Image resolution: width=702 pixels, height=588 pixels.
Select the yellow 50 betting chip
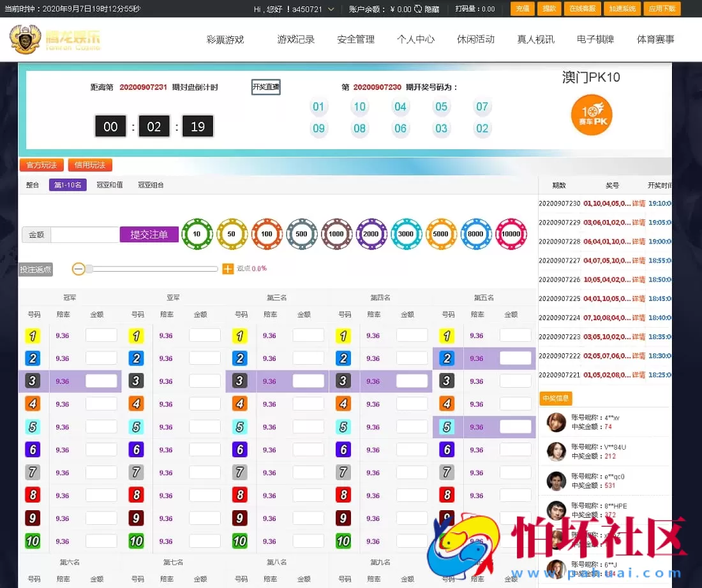coord(232,234)
